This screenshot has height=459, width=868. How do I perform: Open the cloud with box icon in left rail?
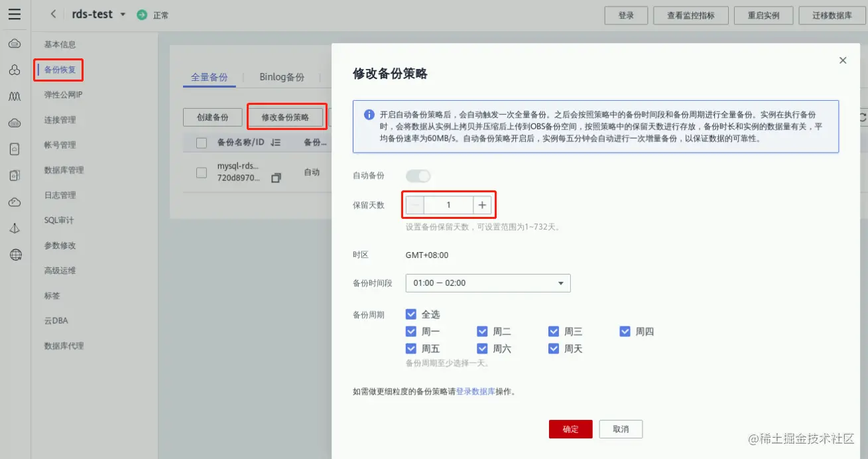coord(15,123)
